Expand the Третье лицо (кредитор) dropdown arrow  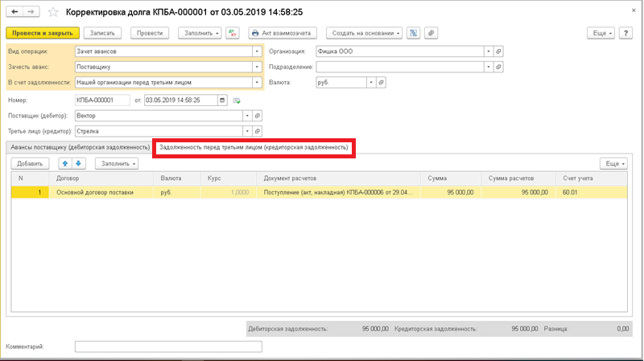click(x=247, y=131)
